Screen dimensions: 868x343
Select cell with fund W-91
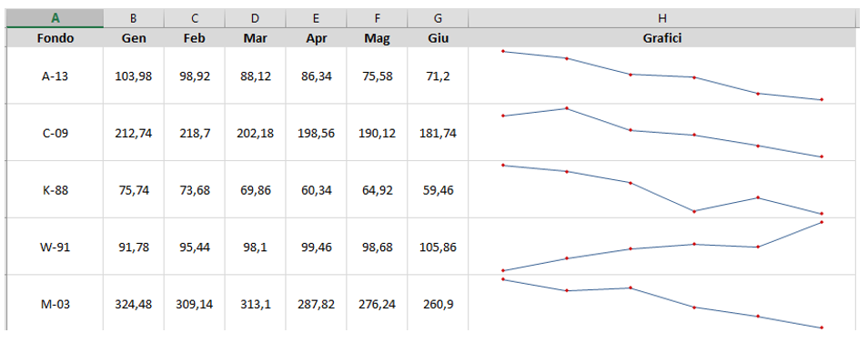[x=55, y=247]
